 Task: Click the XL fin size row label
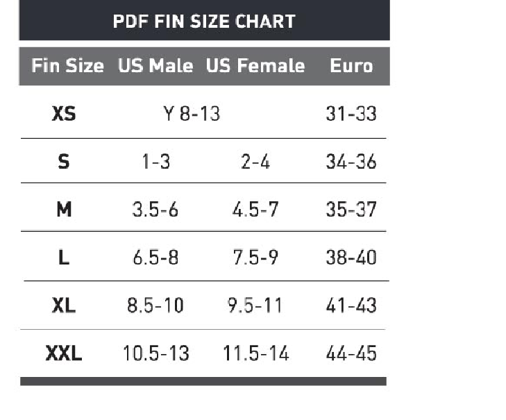64,305
